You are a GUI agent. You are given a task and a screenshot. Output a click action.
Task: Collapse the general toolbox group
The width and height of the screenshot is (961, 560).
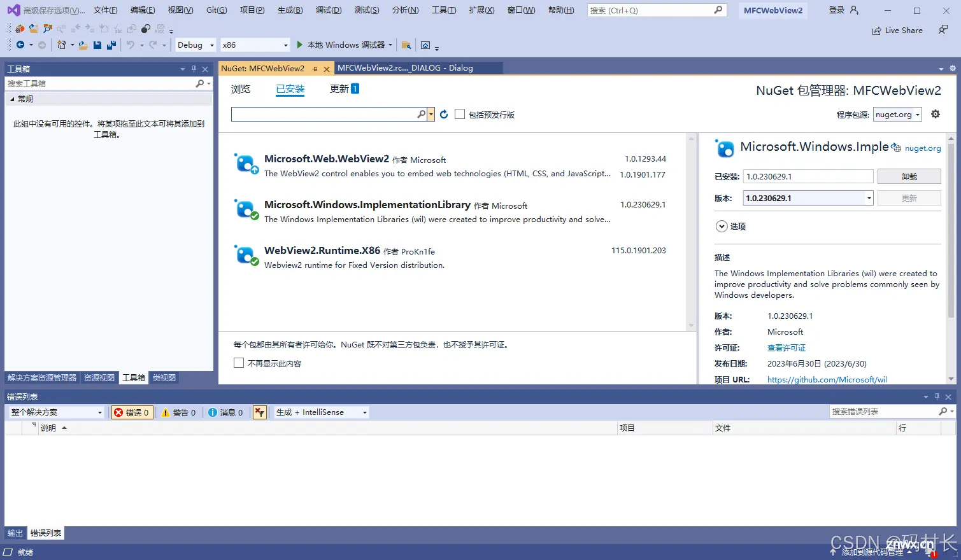[x=11, y=99]
